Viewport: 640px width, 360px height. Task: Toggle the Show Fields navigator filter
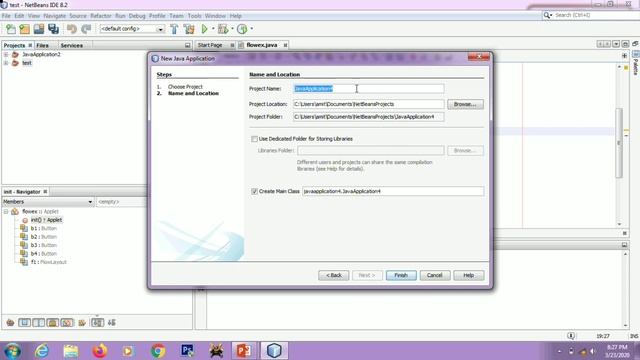(24, 322)
